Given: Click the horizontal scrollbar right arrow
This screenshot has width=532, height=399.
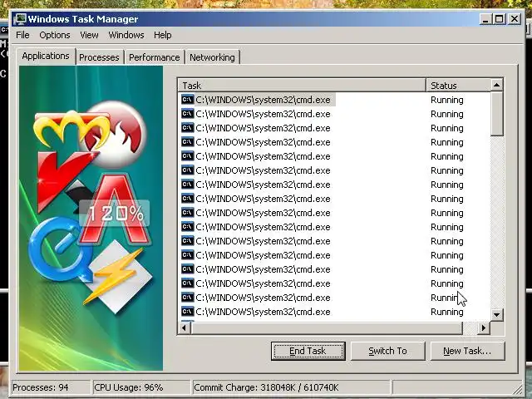Looking at the screenshot, I should [484, 328].
